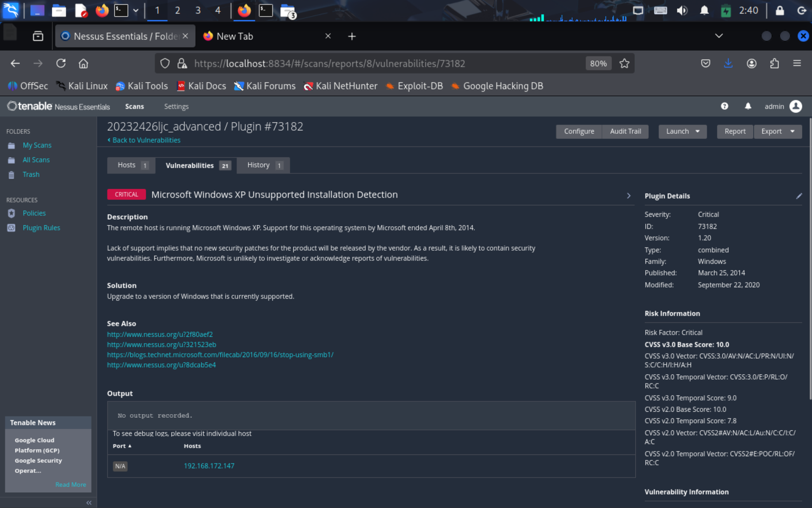
Task: Click the Firefox downloads arrow icon
Action: (x=728, y=63)
